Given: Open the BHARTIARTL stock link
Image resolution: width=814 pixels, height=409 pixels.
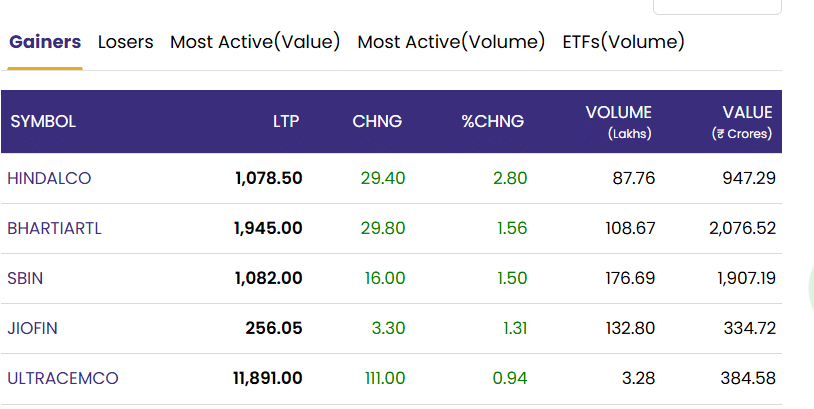Looking at the screenshot, I should 55,228.
